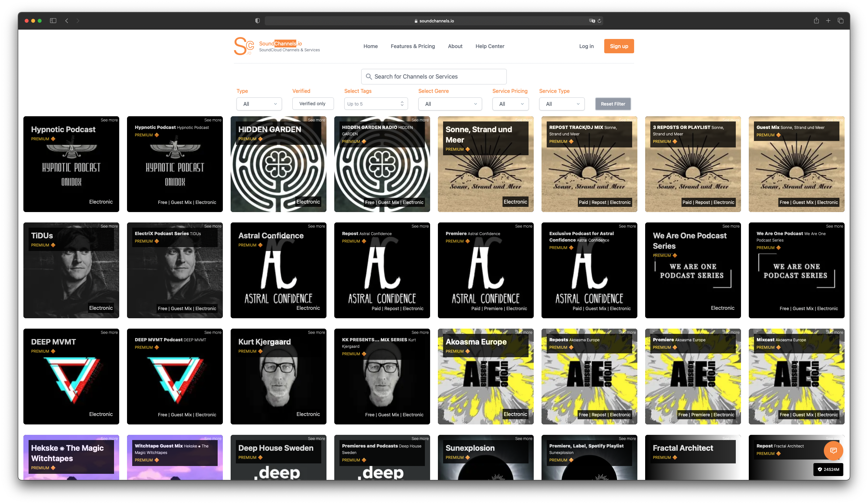Toggle the Verified only filter
The width and height of the screenshot is (868, 504).
point(313,104)
